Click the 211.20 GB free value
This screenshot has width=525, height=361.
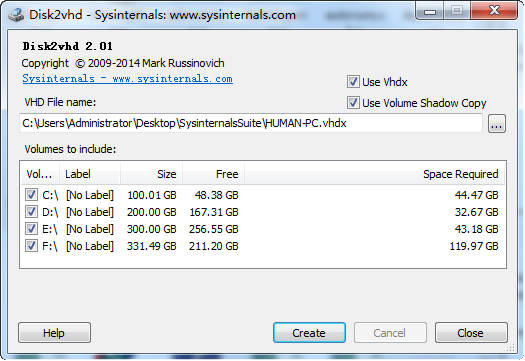[214, 246]
